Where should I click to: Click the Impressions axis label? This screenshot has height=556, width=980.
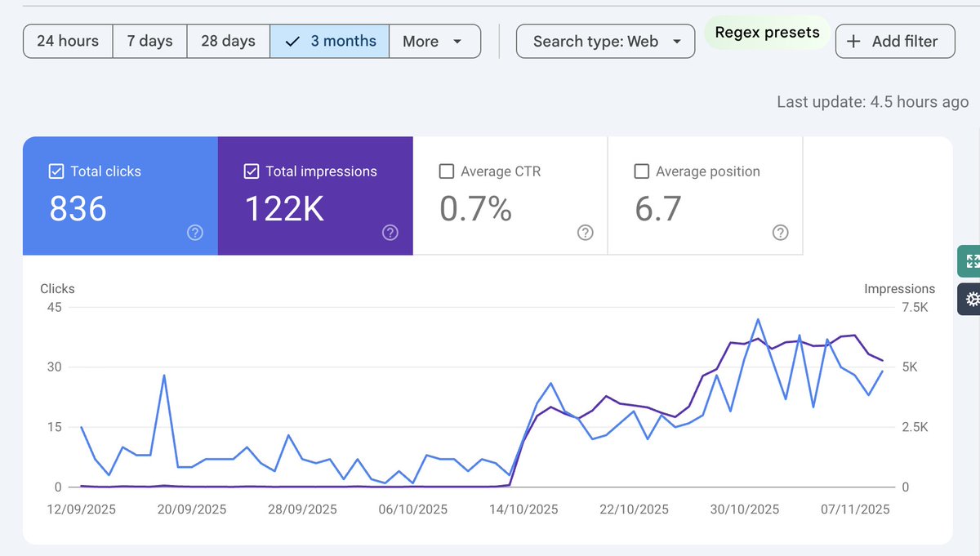pos(900,288)
